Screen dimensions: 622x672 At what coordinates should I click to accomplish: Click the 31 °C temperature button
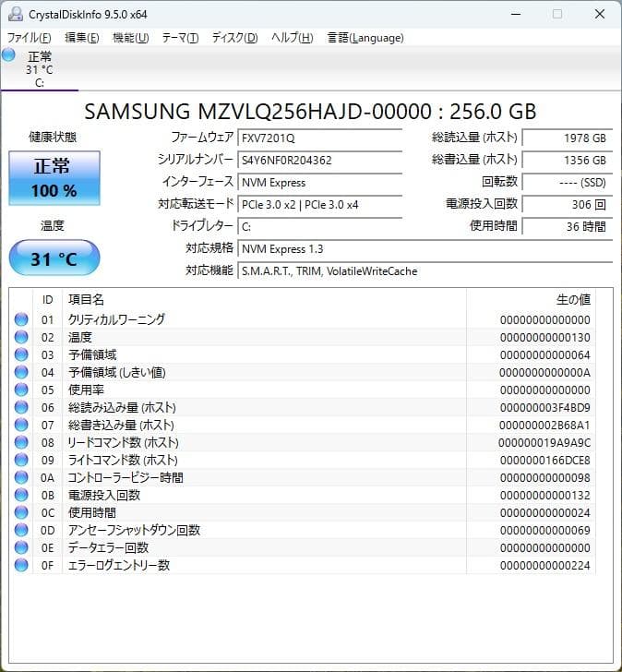click(54, 258)
